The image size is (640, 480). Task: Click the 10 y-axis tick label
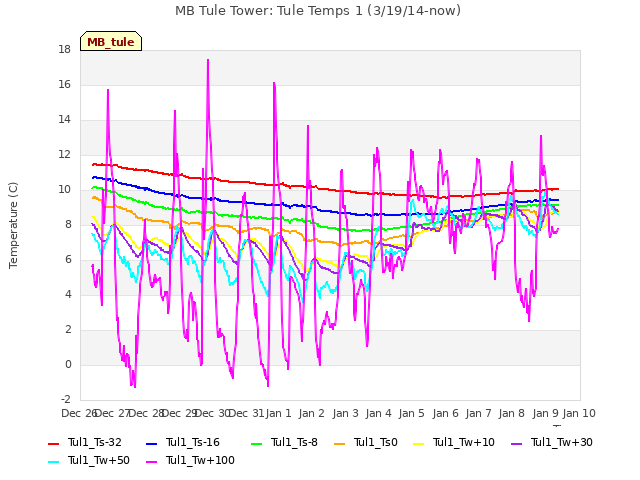point(64,189)
